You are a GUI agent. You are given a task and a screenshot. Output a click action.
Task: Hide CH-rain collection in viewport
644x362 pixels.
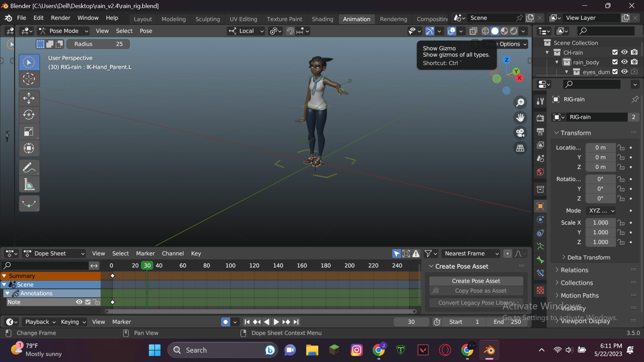(x=624, y=52)
